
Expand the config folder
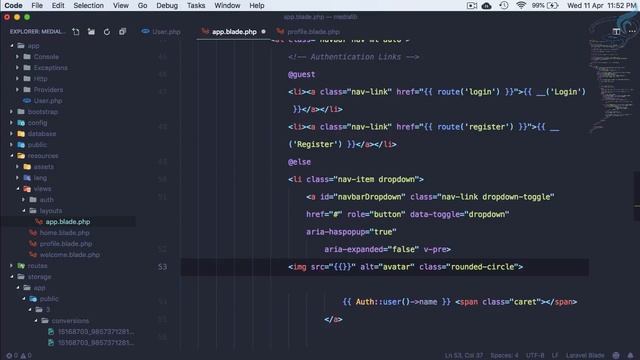(x=11, y=122)
